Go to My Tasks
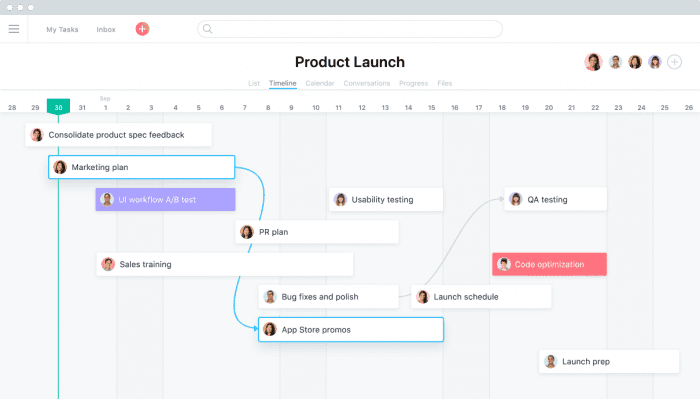This screenshot has height=399, width=700. (x=62, y=29)
